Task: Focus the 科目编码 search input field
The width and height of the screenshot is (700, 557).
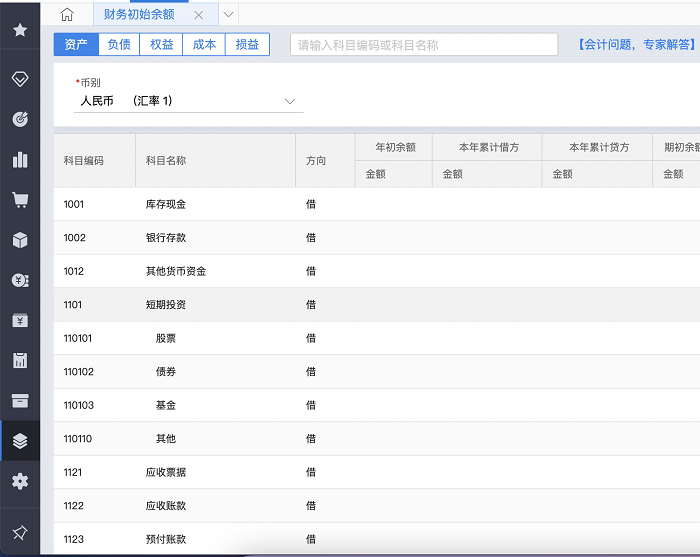Action: pyautogui.click(x=423, y=45)
